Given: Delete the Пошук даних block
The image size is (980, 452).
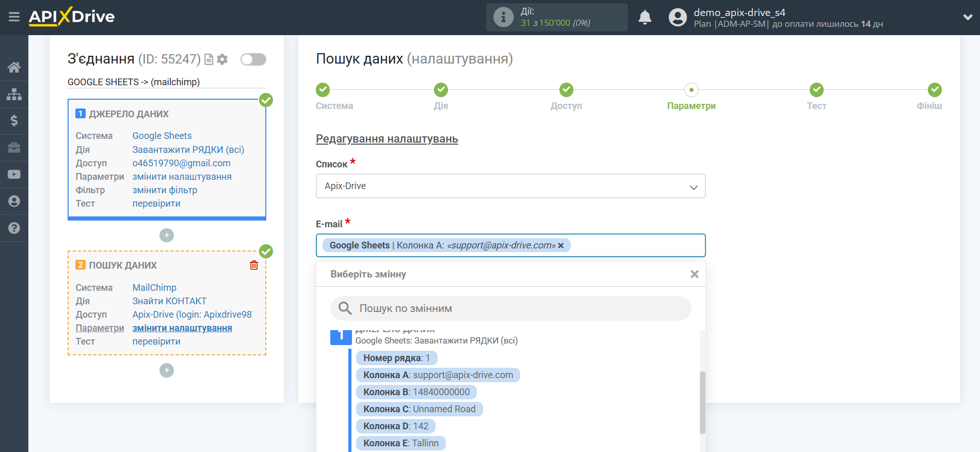Looking at the screenshot, I should (254, 265).
